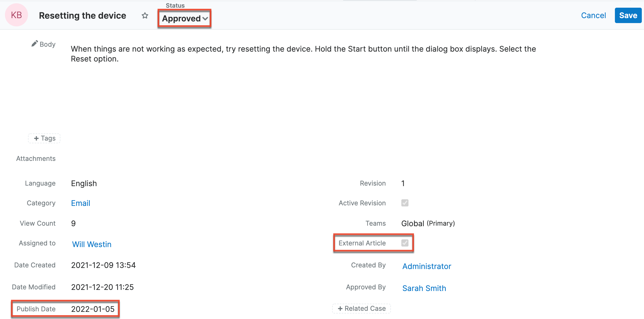Open the Approved status dropdown
Screen dimensions: 644x319
[181, 19]
